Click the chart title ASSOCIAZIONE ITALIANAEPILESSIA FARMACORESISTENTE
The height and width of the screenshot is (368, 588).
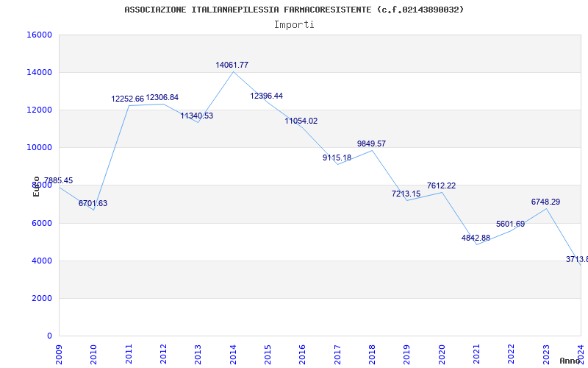(x=294, y=10)
